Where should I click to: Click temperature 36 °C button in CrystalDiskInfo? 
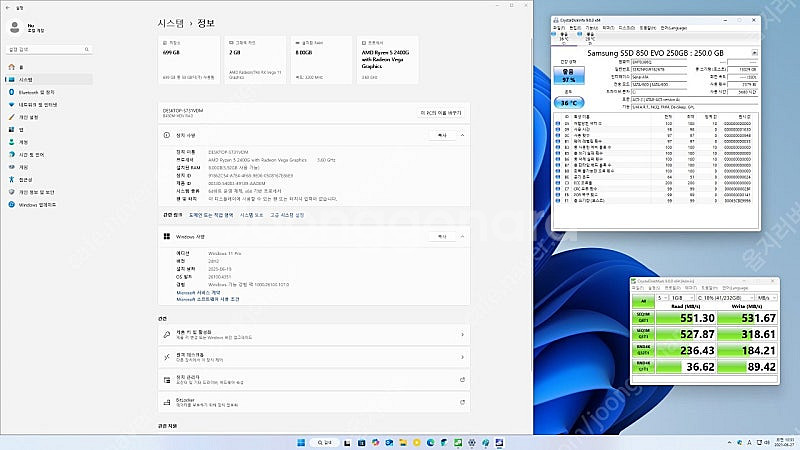point(569,103)
